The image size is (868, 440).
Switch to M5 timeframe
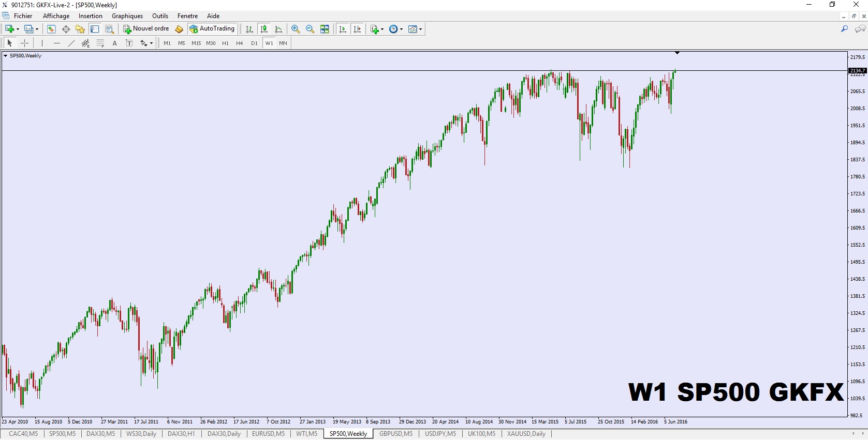pyautogui.click(x=182, y=43)
